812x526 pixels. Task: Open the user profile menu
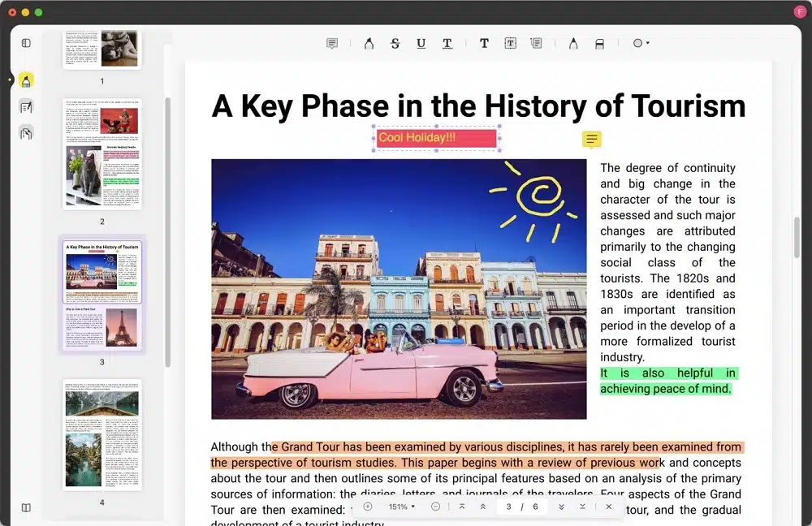[800, 11]
